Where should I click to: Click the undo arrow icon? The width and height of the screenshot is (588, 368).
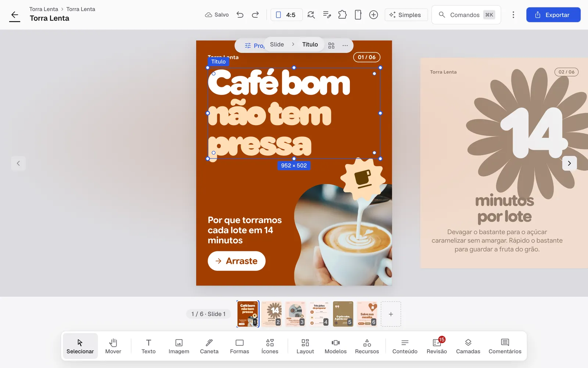coord(240,15)
